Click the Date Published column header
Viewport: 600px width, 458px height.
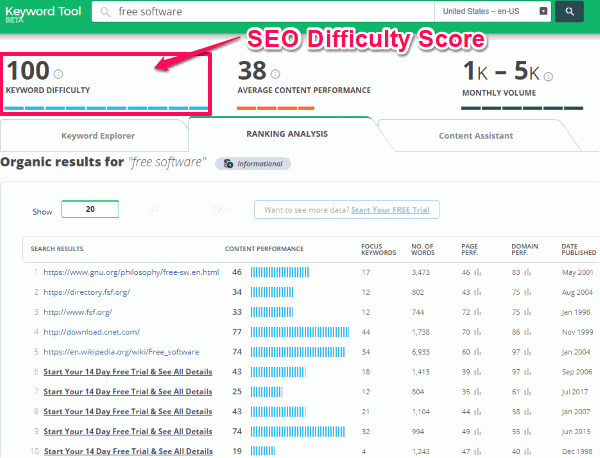click(579, 249)
